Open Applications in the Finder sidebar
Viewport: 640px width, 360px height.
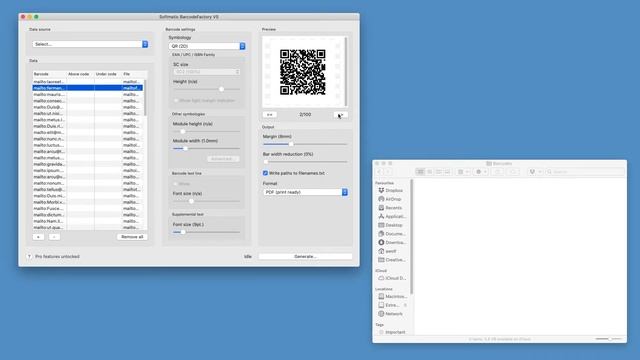(x=391, y=216)
